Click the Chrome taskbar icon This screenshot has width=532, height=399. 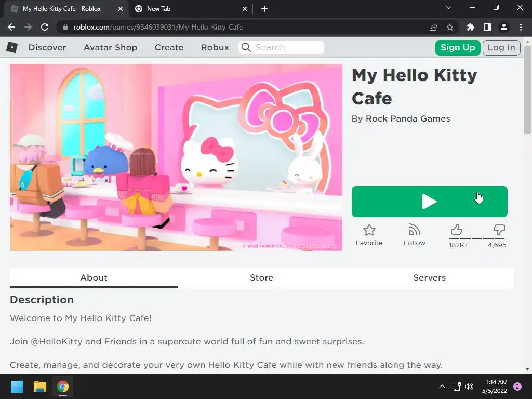click(x=63, y=387)
